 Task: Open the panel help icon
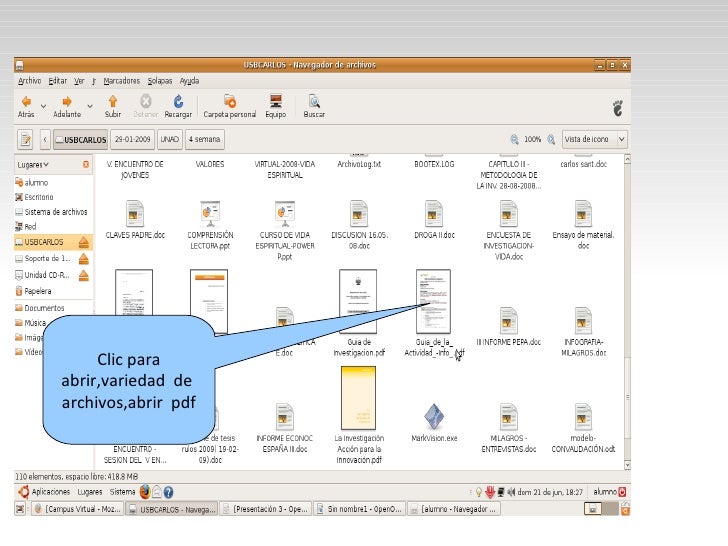pyautogui.click(x=169, y=492)
